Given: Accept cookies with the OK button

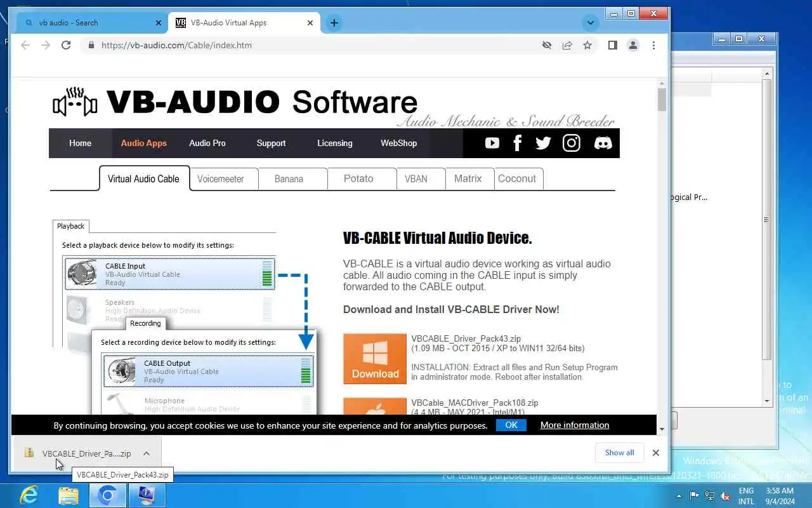Looking at the screenshot, I should [511, 425].
